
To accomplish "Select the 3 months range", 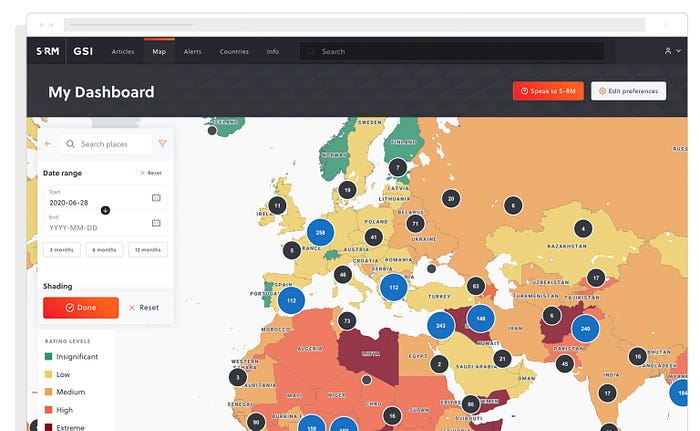I will click(62, 250).
